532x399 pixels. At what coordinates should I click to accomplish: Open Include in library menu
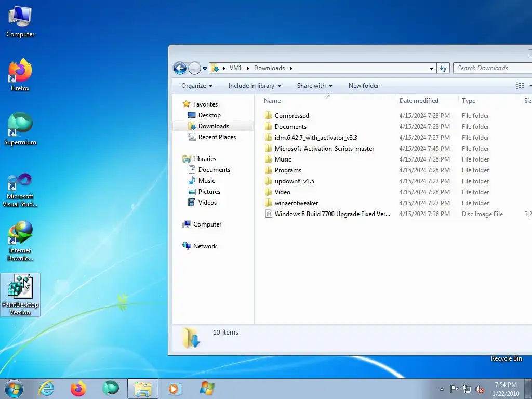point(255,86)
